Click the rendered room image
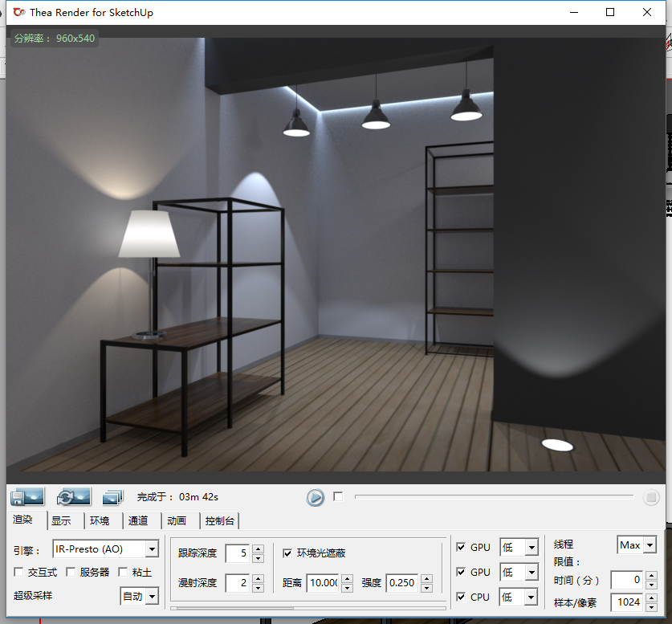 point(336,255)
